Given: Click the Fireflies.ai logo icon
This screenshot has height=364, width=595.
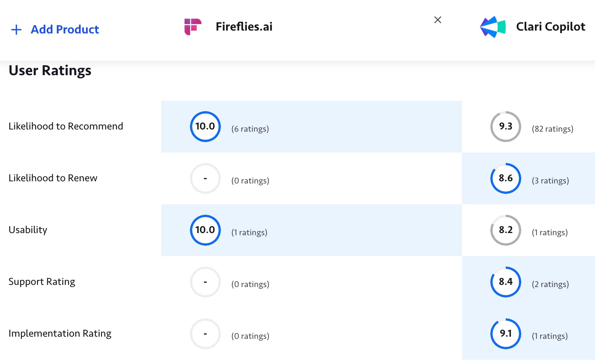Looking at the screenshot, I should coord(193,27).
